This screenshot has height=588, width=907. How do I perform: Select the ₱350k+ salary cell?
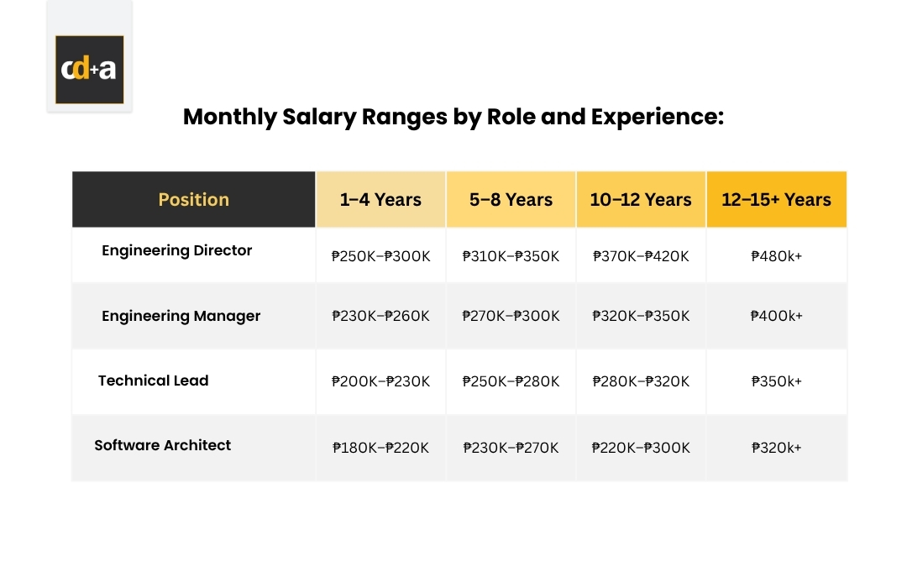(x=776, y=381)
